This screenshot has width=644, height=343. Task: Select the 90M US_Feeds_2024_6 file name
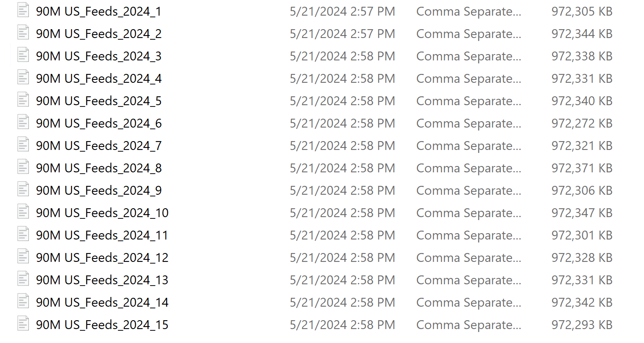(99, 123)
